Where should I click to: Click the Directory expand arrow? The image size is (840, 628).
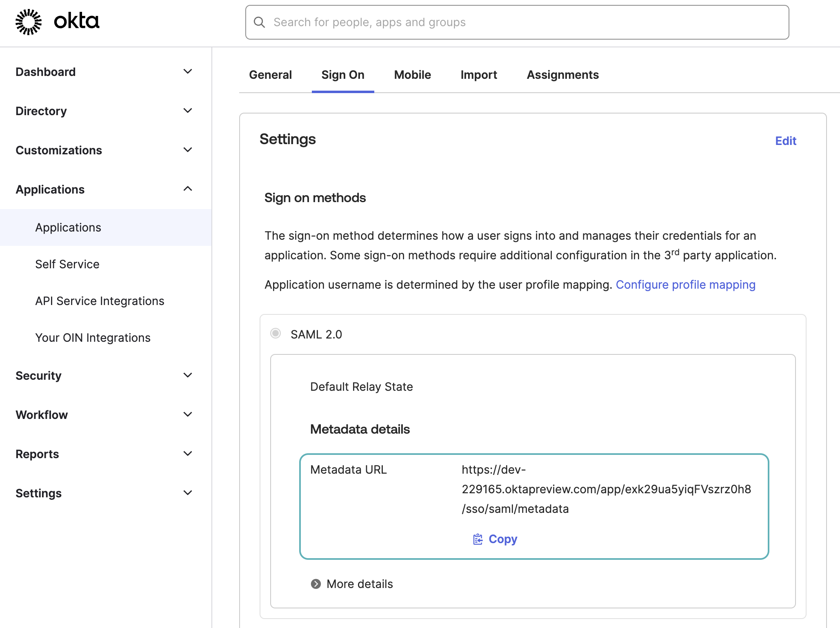(188, 110)
